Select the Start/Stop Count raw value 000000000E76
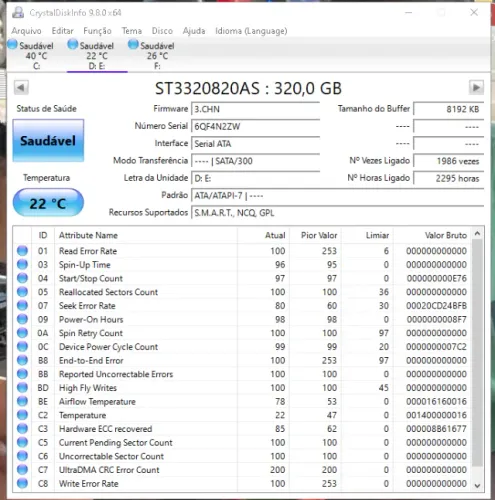The image size is (495, 500). [436, 278]
